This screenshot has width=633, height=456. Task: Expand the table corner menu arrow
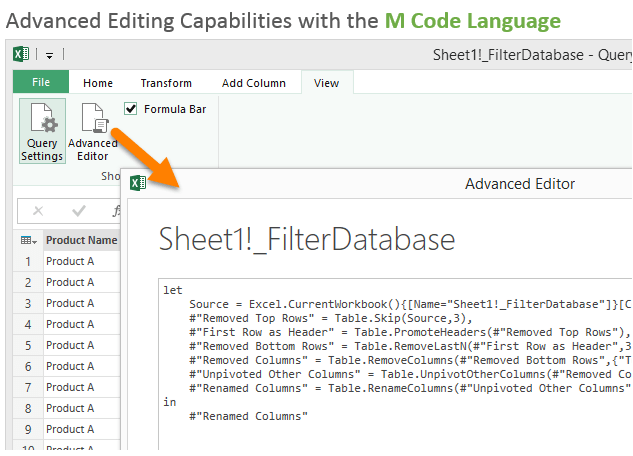tap(36, 242)
